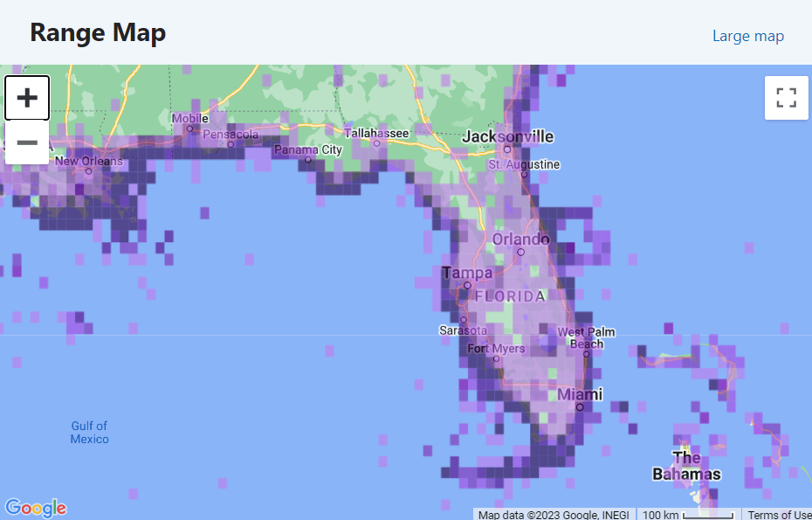Screen dimensions: 812x520
Task: Click The Bahamas label
Action: click(686, 466)
